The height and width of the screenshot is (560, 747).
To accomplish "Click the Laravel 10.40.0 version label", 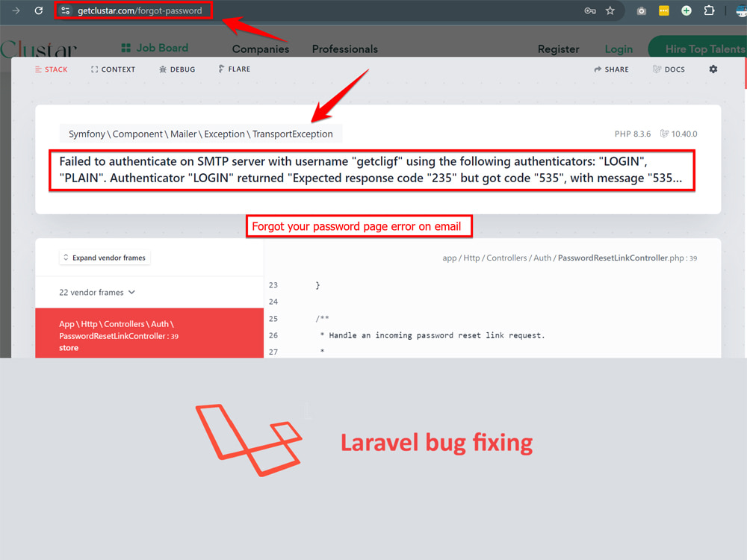I will point(678,134).
